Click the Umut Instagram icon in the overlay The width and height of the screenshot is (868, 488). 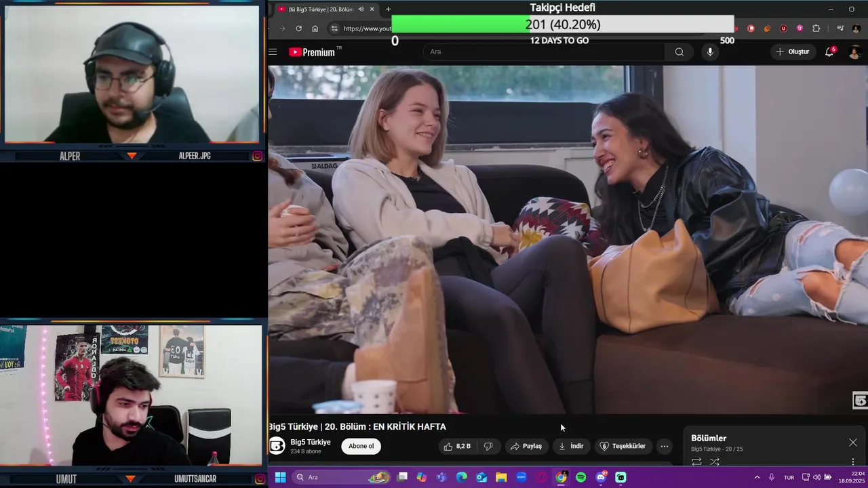pos(260,479)
